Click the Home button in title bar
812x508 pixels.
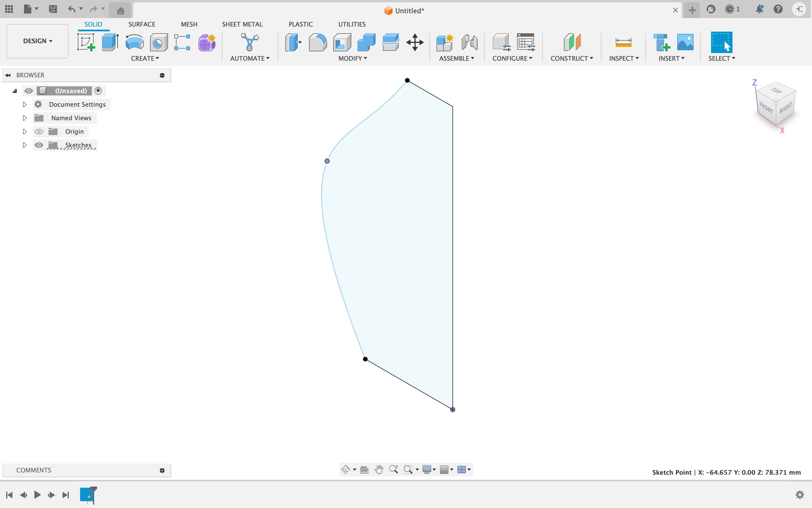[120, 10]
